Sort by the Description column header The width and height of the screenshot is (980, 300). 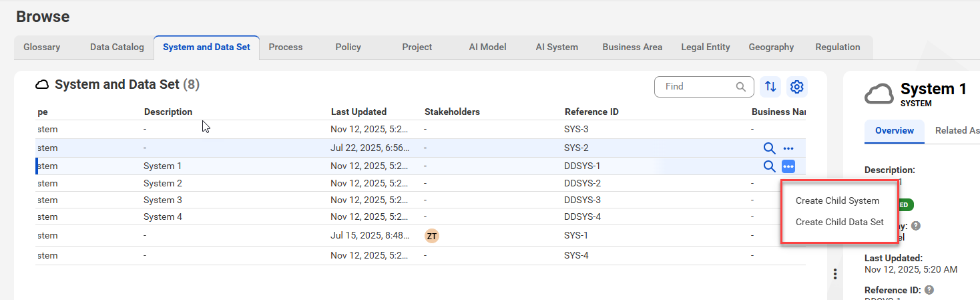click(168, 112)
